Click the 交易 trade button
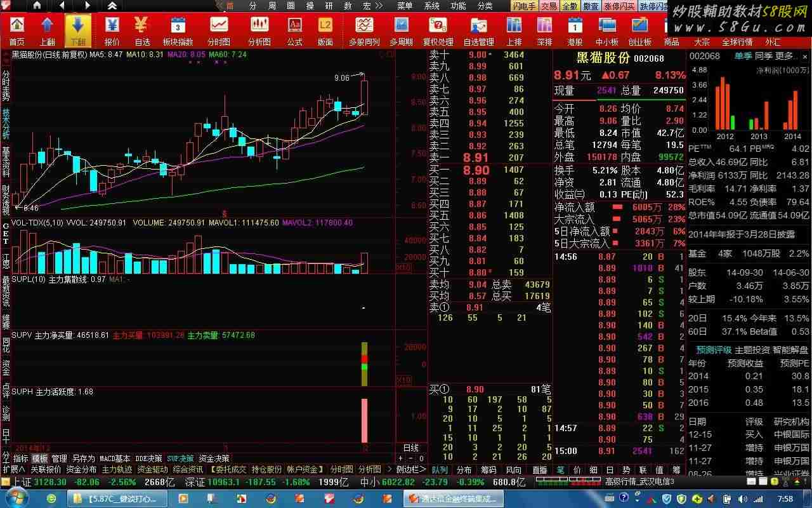812x508 pixels. click(549, 6)
